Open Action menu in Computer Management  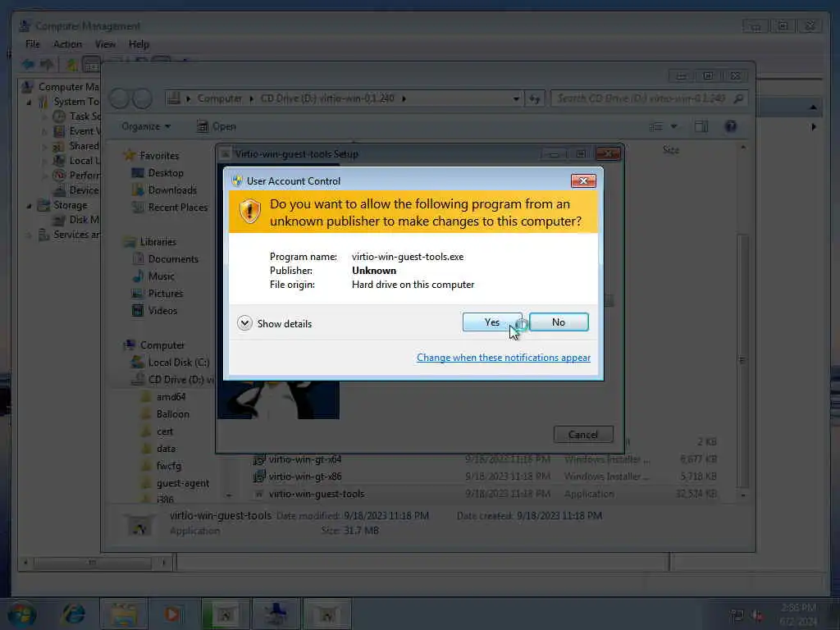[67, 44]
